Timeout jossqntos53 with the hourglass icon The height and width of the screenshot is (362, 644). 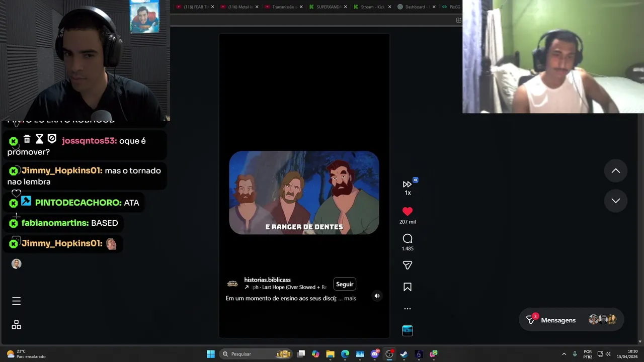click(39, 139)
